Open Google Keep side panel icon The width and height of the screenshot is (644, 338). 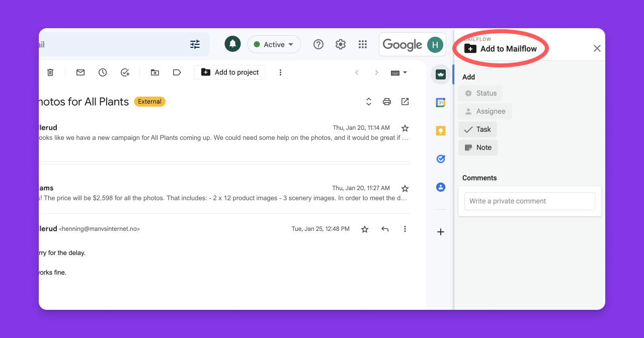[x=441, y=131]
